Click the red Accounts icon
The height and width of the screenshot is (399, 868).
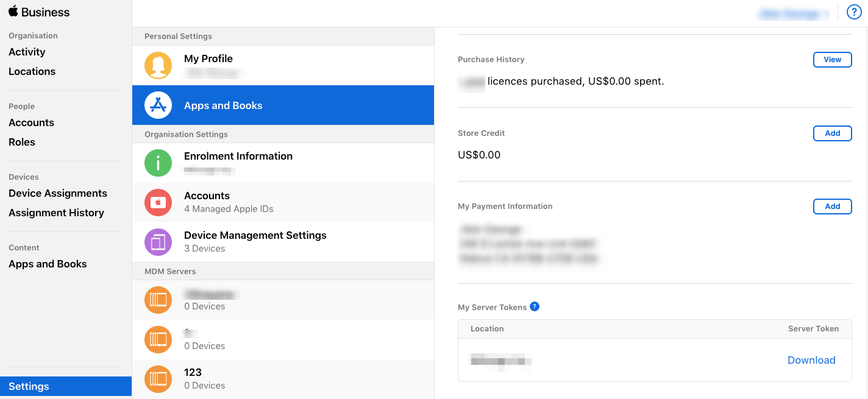158,202
